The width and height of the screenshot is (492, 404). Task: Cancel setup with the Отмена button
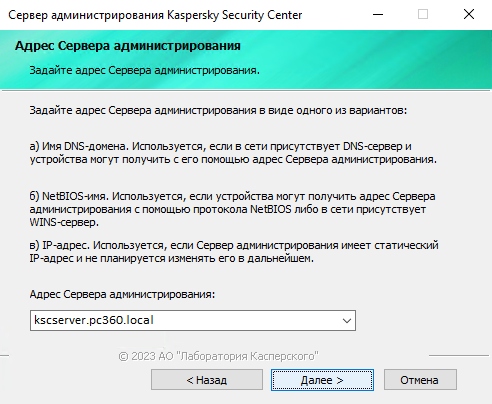point(420,380)
